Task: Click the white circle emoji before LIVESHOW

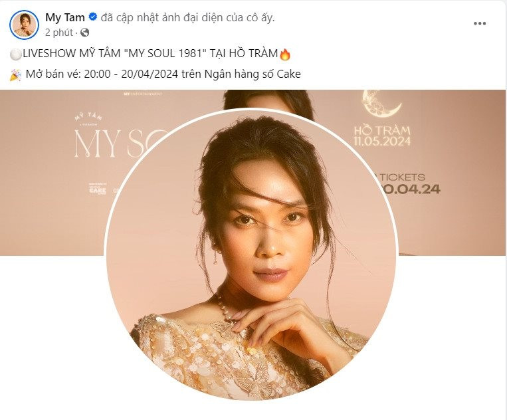Action: [x=15, y=54]
